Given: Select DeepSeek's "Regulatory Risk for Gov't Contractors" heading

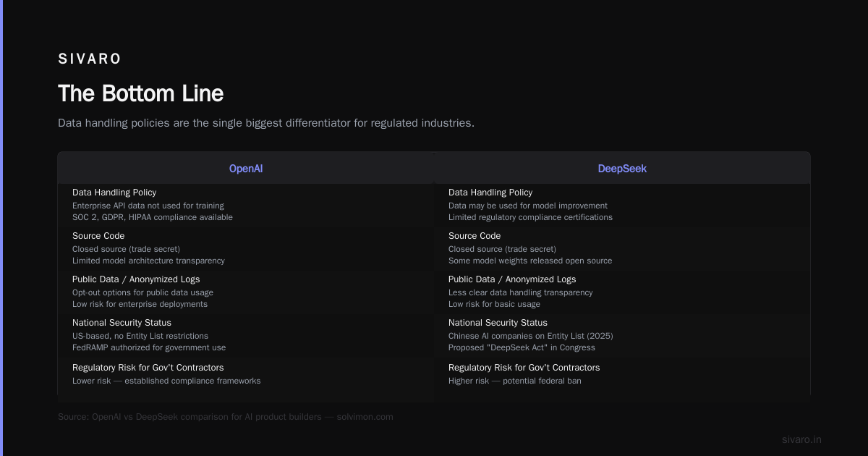Looking at the screenshot, I should [x=524, y=368].
